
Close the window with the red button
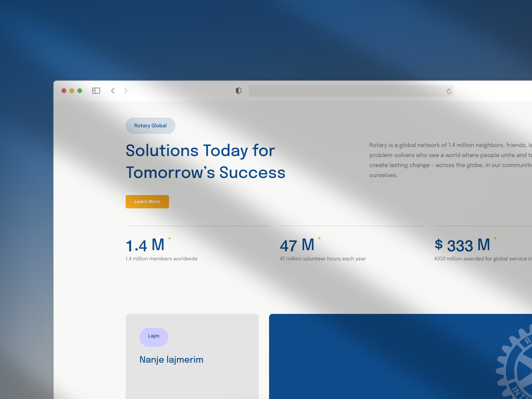(64, 91)
